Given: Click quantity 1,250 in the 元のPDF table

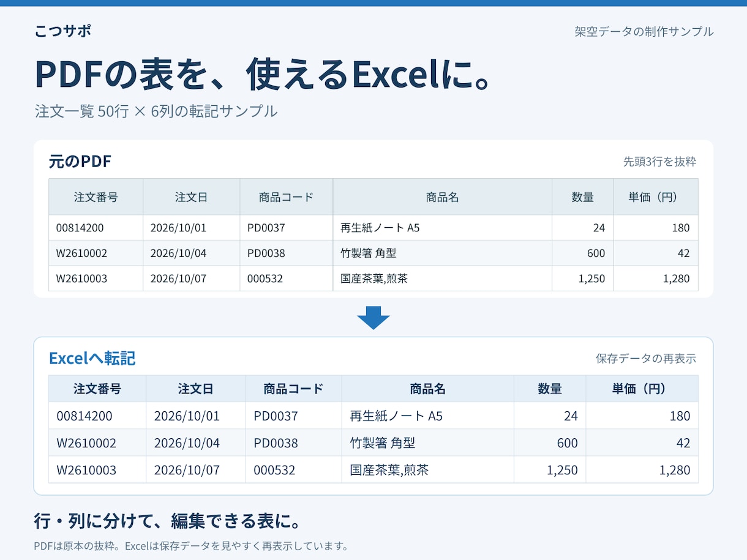Looking at the screenshot, I should pos(591,278).
